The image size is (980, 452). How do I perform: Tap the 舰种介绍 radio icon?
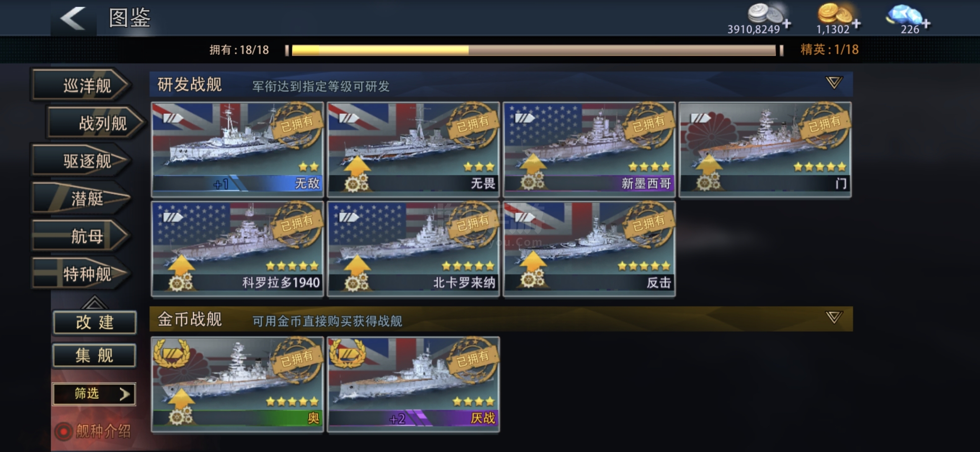coord(64,431)
